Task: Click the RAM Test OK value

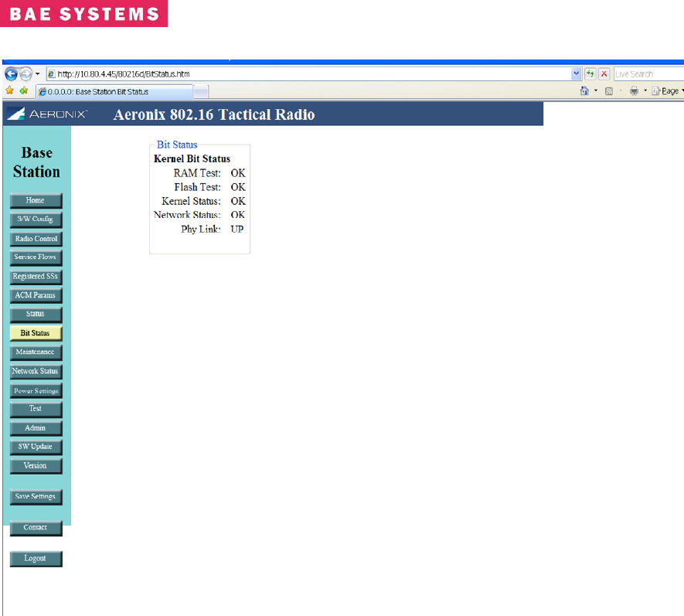Action: pyautogui.click(x=238, y=173)
